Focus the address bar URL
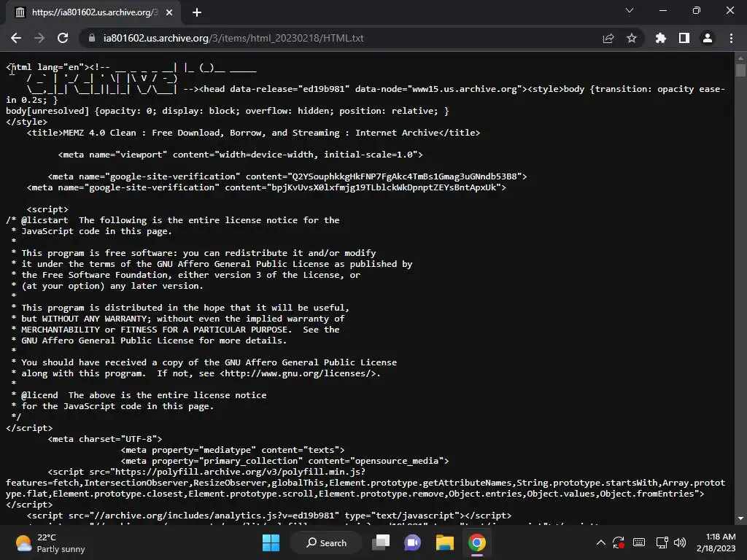Viewport: 747px width, 560px height. (x=233, y=38)
